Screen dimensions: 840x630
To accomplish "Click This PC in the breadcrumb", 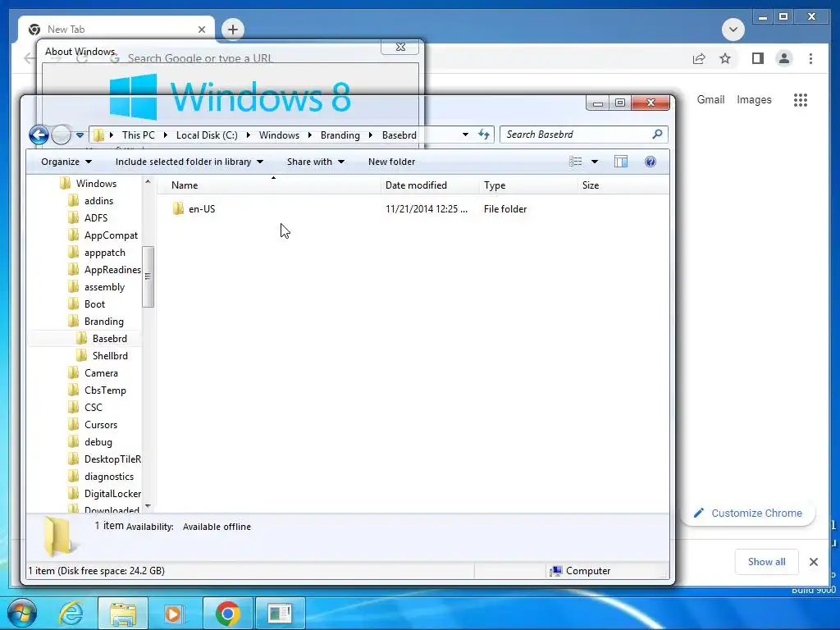I will pyautogui.click(x=138, y=135).
